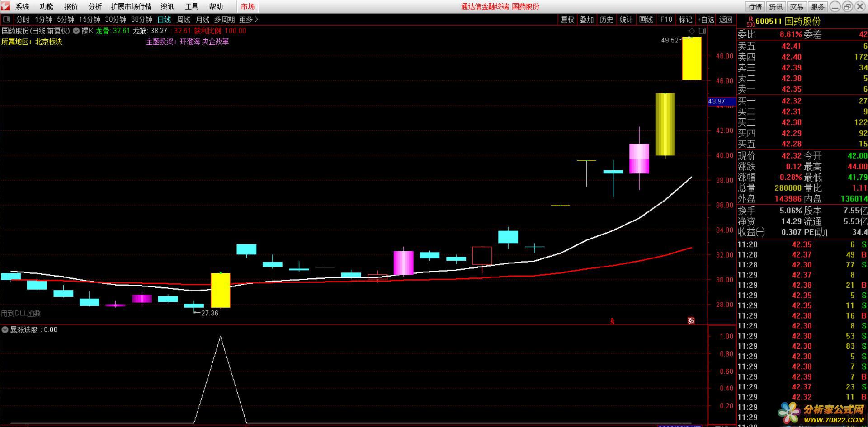The width and height of the screenshot is (868, 427).
Task: Select the 日线 daily period
Action: [x=164, y=19]
